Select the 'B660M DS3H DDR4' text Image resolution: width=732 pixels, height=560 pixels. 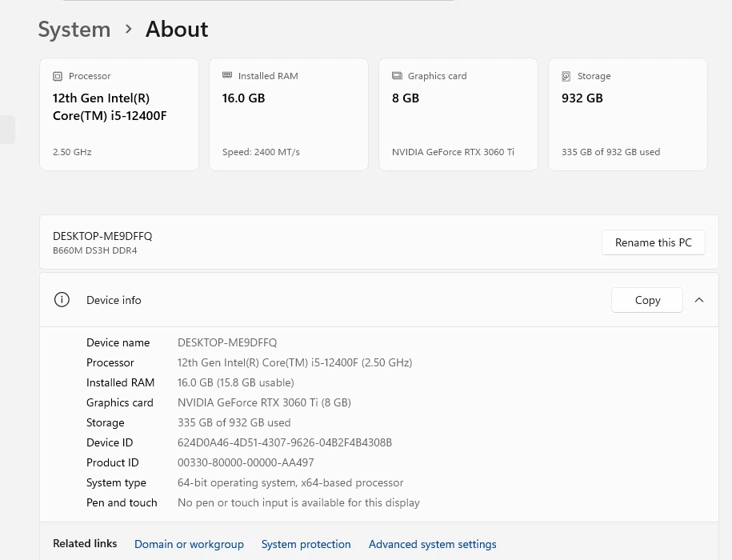(x=94, y=250)
